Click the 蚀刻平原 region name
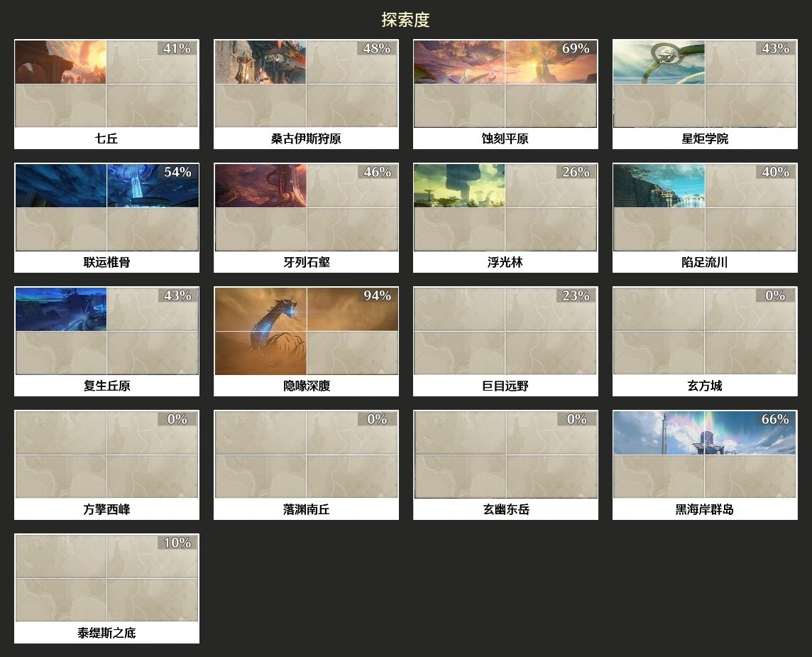The width and height of the screenshot is (812, 657). (505, 139)
